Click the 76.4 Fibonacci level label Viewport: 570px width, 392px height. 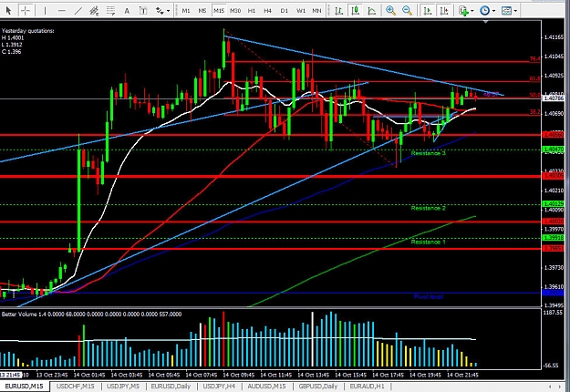534,59
